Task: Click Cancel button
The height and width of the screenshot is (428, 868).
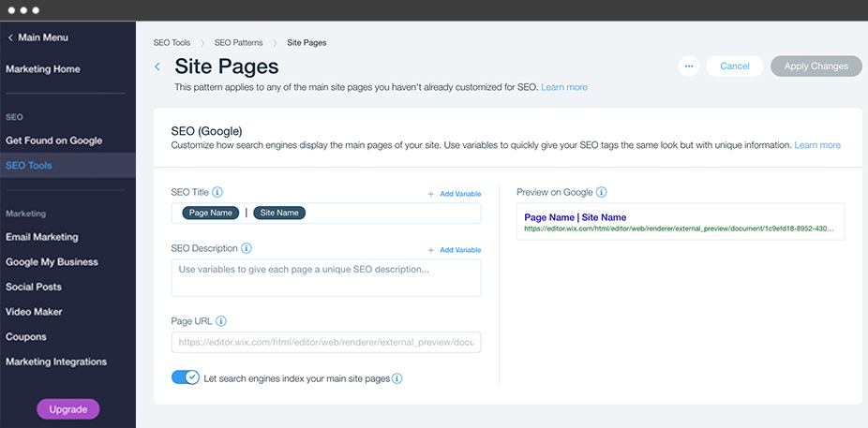Action: click(x=735, y=66)
